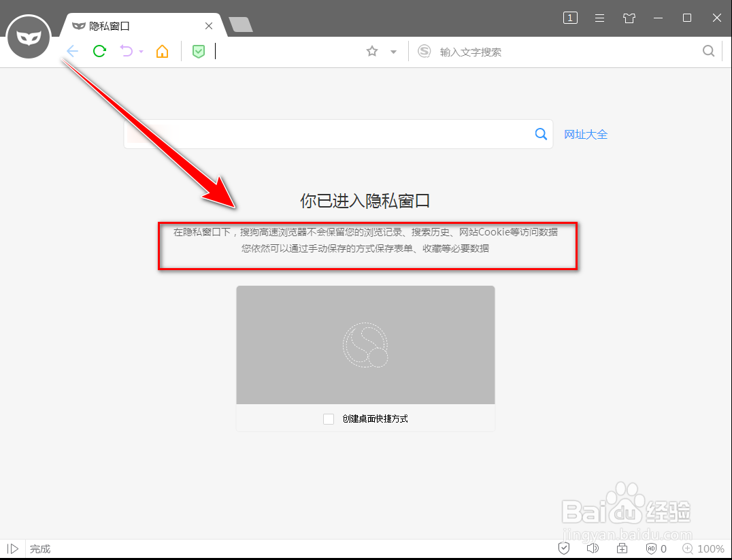Click the Sogou owl logo
The width and height of the screenshot is (732, 560).
29,37
